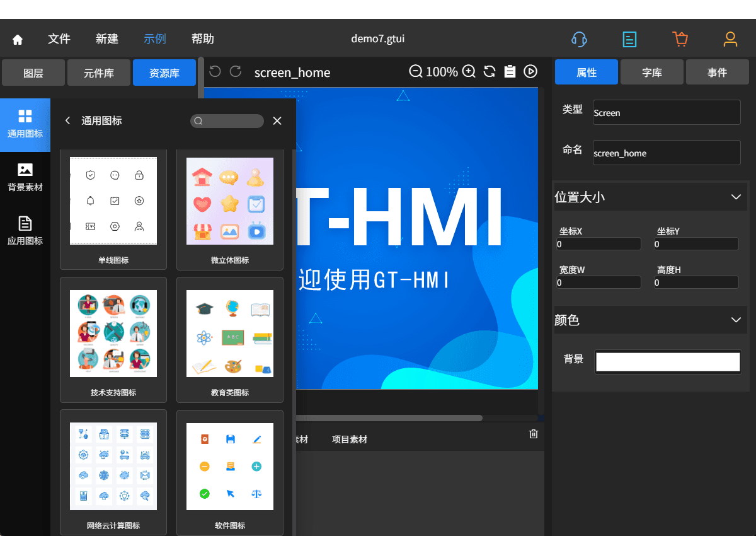Open the 文件 menu
This screenshot has width=756, height=536.
[x=59, y=39]
